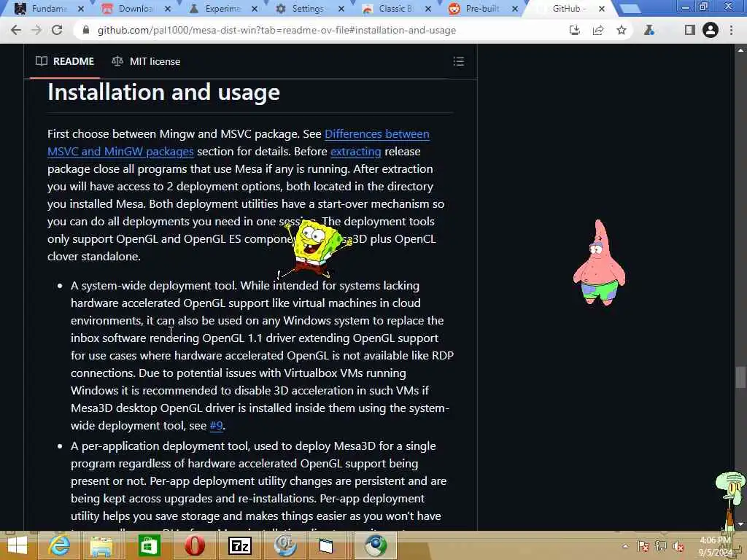Click the address bar URL field

point(276,30)
